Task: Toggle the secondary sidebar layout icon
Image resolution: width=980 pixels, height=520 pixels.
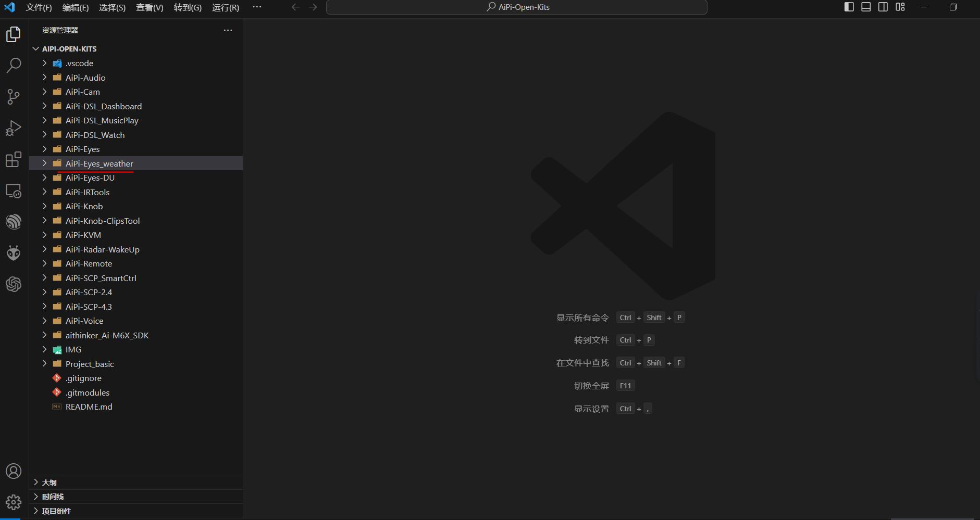Action: click(x=883, y=7)
